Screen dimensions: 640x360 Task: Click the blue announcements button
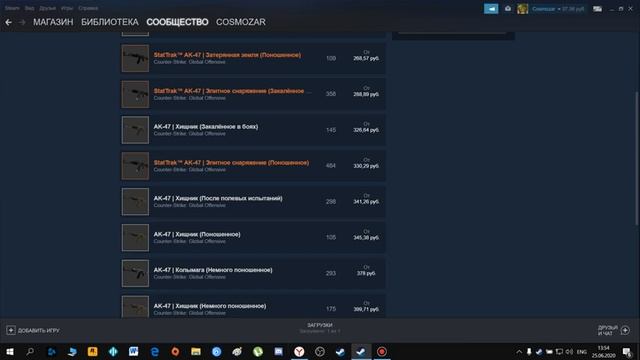(491, 9)
